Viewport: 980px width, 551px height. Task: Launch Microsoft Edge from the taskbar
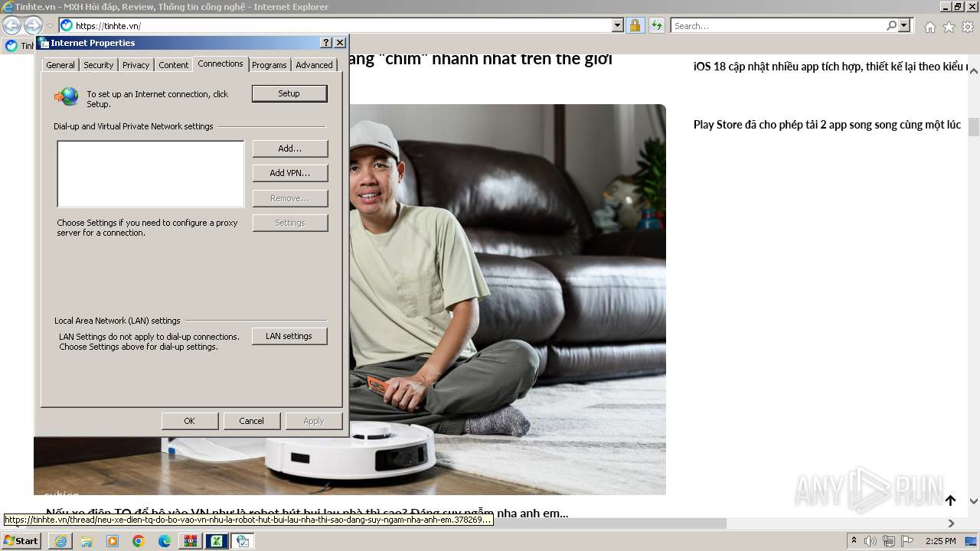pyautogui.click(x=165, y=541)
